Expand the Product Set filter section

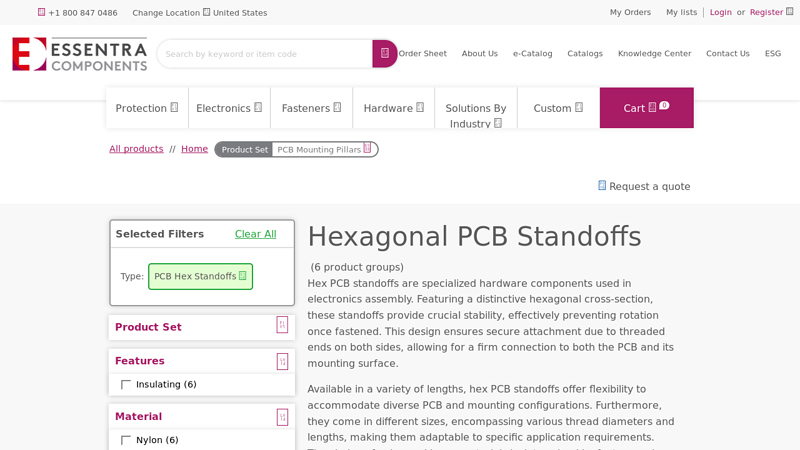(282, 326)
